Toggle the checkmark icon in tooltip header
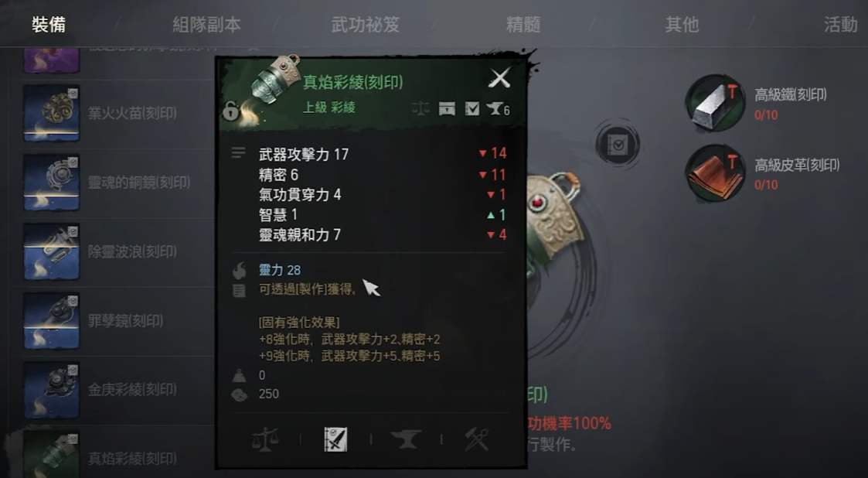 coord(472,108)
